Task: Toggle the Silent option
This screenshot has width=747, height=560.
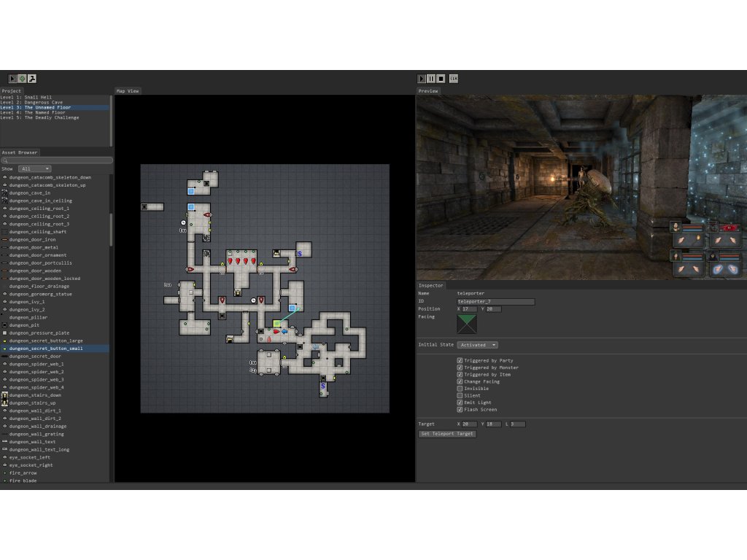Action: click(x=460, y=396)
